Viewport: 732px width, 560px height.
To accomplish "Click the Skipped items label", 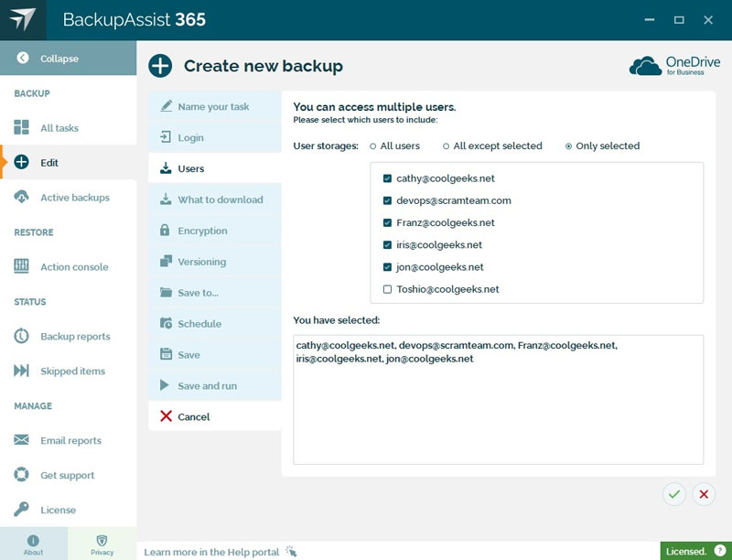I will pyautogui.click(x=73, y=371).
